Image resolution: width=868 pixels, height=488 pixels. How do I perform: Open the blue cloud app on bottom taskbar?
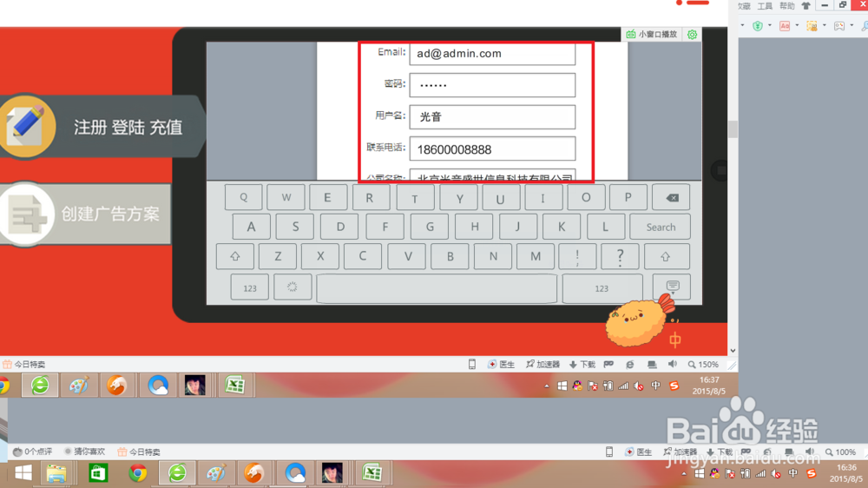click(x=294, y=473)
